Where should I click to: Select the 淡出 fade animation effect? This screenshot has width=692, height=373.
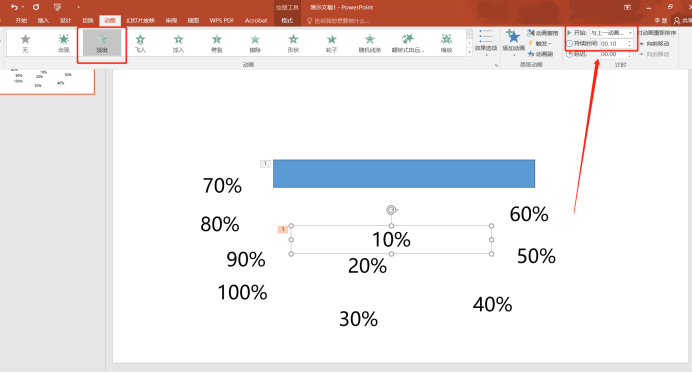pyautogui.click(x=102, y=43)
